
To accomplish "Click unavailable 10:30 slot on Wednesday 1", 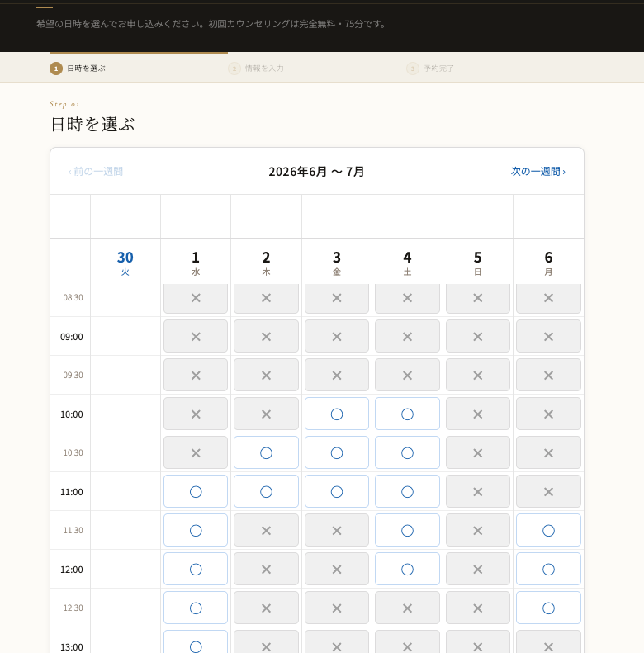I will click(196, 452).
